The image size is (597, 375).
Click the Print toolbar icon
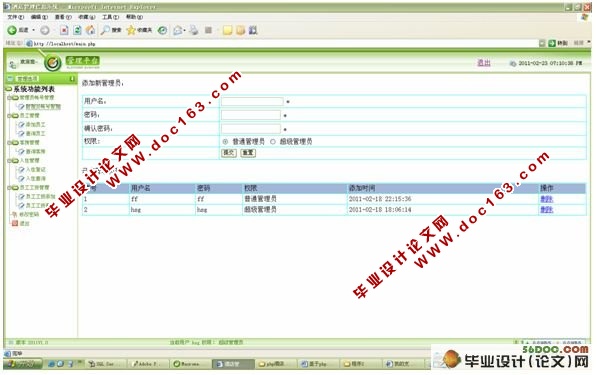coord(194,30)
